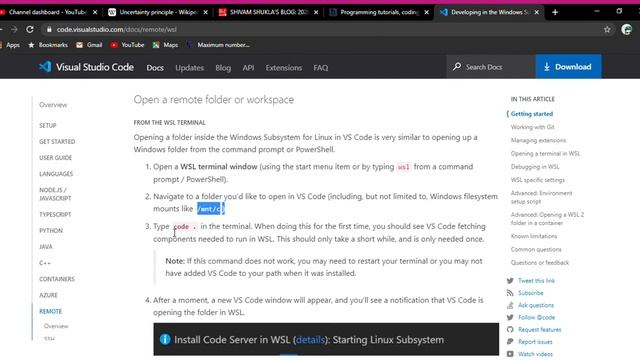The image size is (640, 360).
Task: Jump to Opening a terminal in WSL section
Action: pyautogui.click(x=545, y=153)
